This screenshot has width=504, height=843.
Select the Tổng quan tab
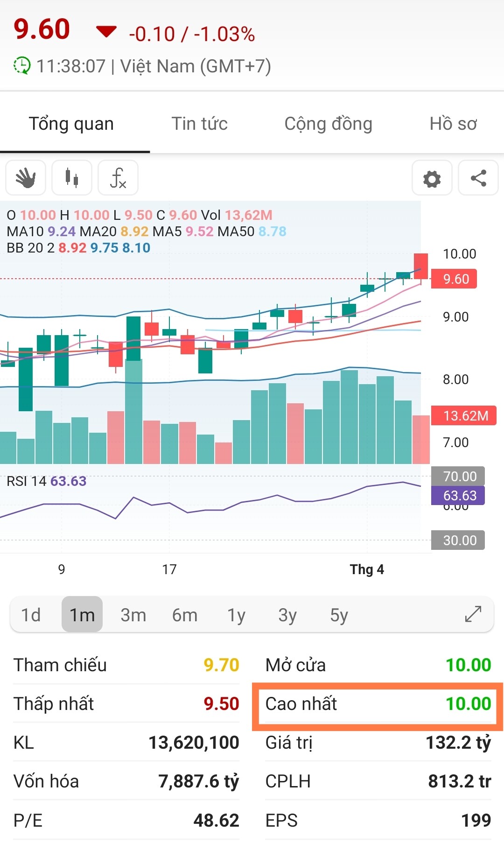point(71,124)
